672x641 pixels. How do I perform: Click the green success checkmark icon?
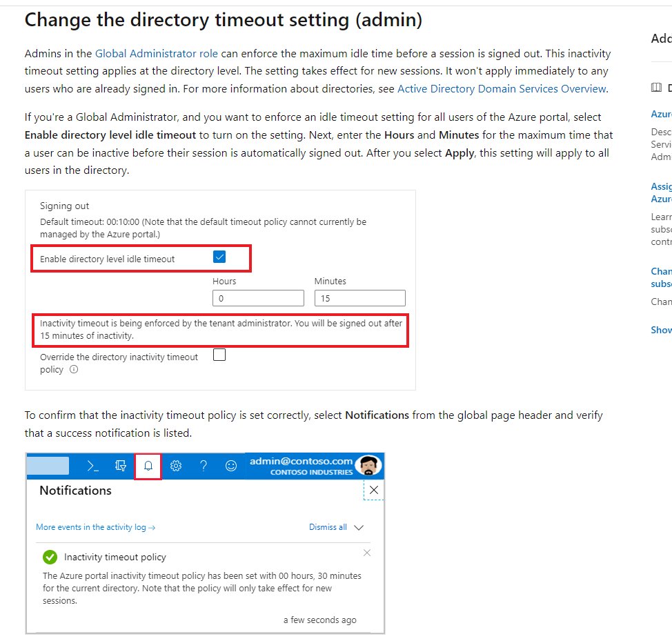[50, 557]
